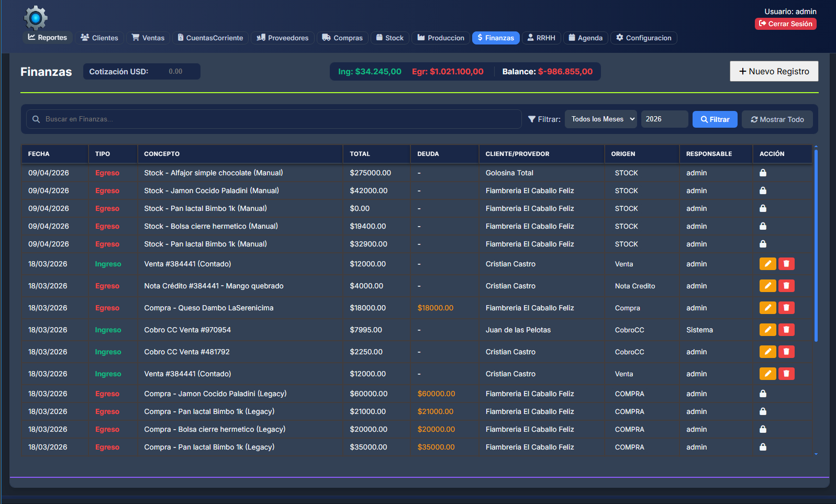Screen dimensions: 836x504
Task: Click lock icon in the $35000.00 Legacy row
Action: [x=763, y=447]
